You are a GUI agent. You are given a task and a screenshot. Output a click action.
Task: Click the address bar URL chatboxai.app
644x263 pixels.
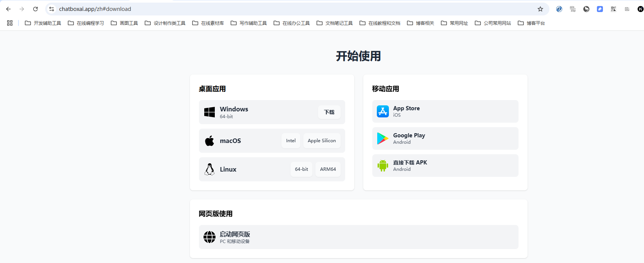click(x=95, y=9)
